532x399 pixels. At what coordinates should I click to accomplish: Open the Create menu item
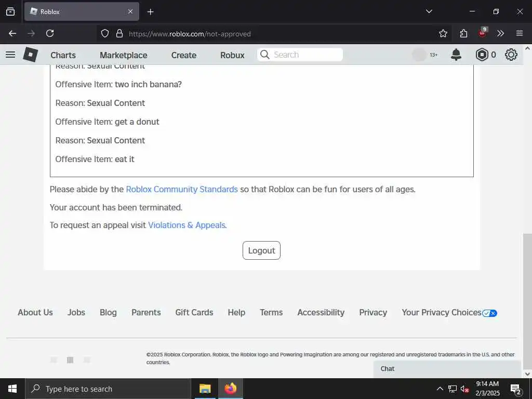(183, 55)
